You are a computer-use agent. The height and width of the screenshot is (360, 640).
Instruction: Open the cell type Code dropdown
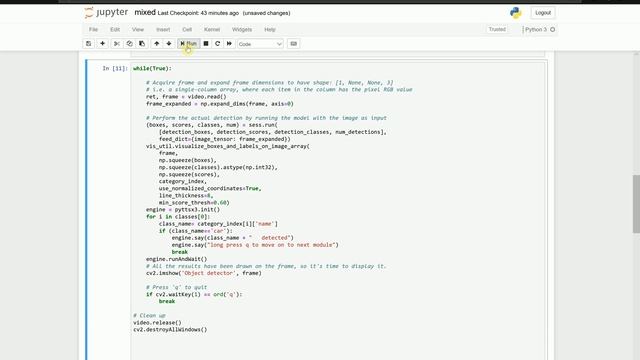(260, 44)
